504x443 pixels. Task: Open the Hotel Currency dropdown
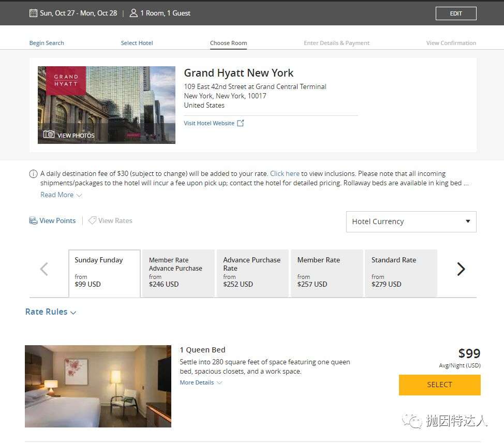click(x=411, y=222)
